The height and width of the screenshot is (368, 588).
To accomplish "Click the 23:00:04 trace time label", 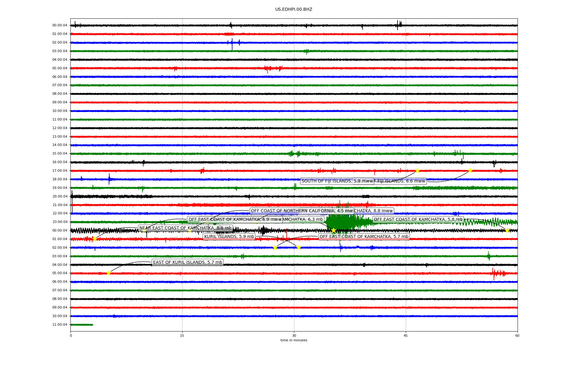I will [60, 222].
